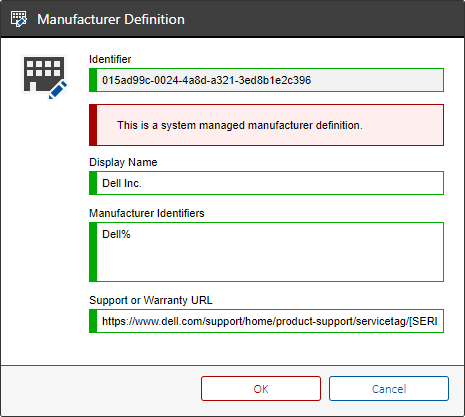Click the Manufacturer Identifiers label

(147, 213)
